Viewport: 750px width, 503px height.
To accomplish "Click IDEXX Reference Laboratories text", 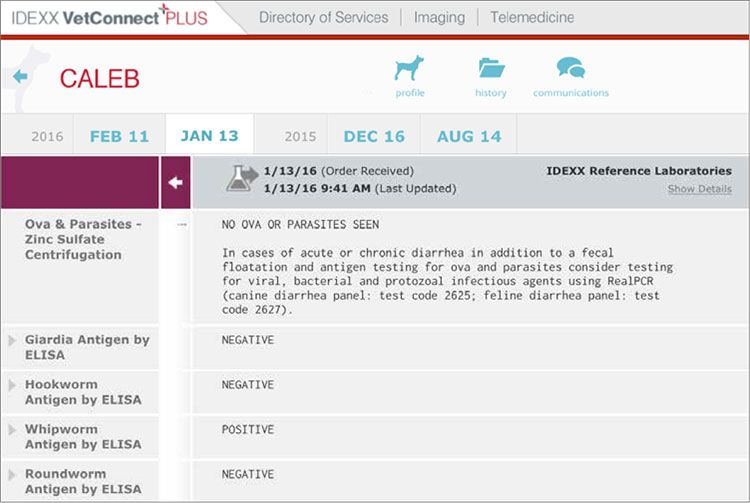I will click(639, 171).
